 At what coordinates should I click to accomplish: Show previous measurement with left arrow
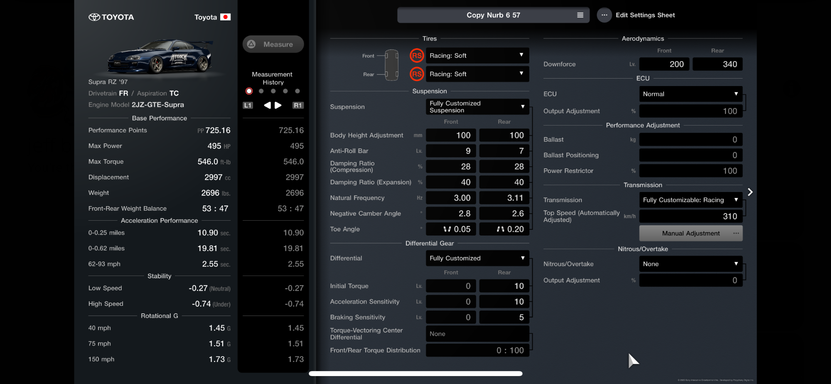(267, 105)
